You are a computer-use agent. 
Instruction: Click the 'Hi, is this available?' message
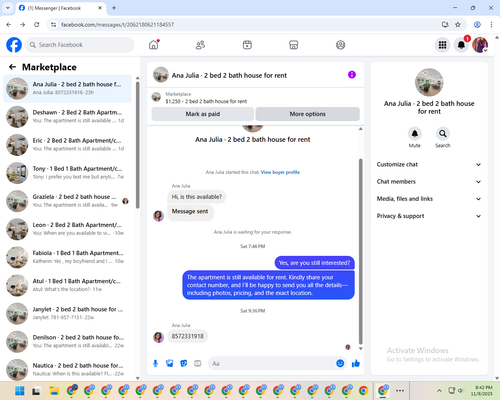coord(197,197)
